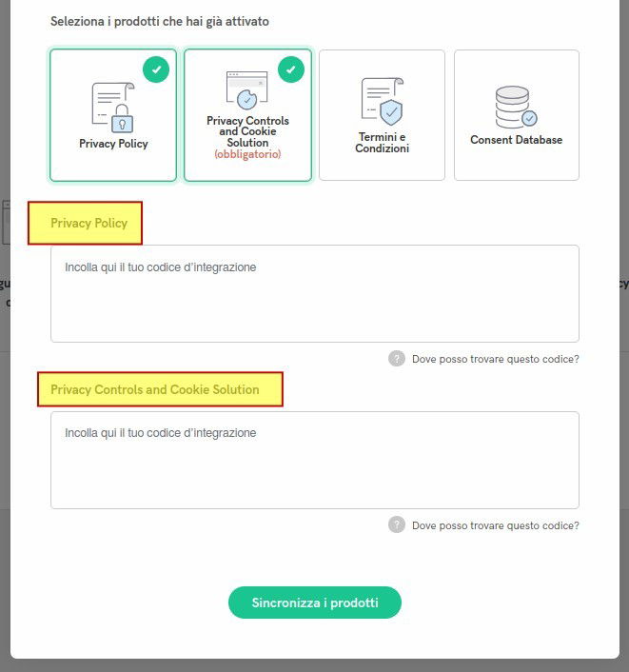Click help question mark under Privacy Policy field

pos(397,359)
